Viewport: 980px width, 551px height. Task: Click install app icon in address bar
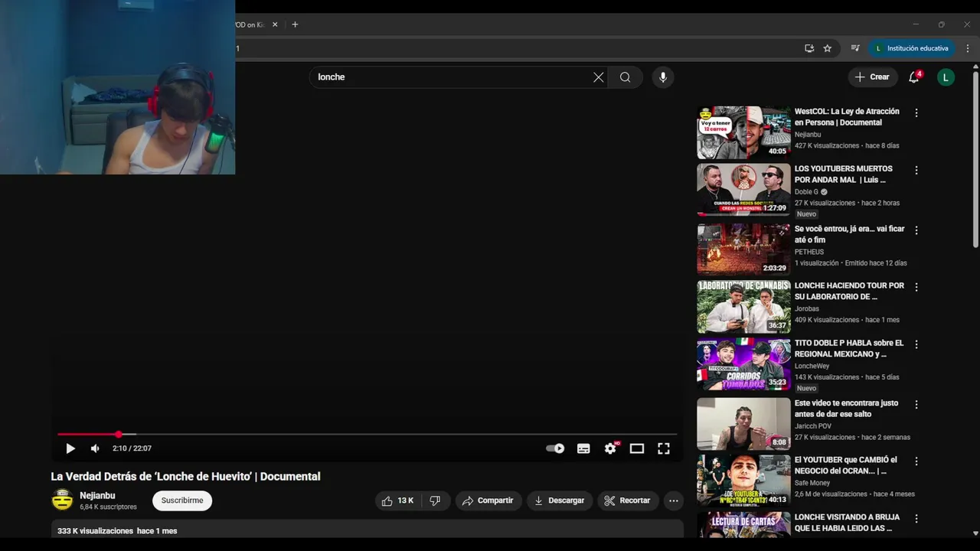809,48
